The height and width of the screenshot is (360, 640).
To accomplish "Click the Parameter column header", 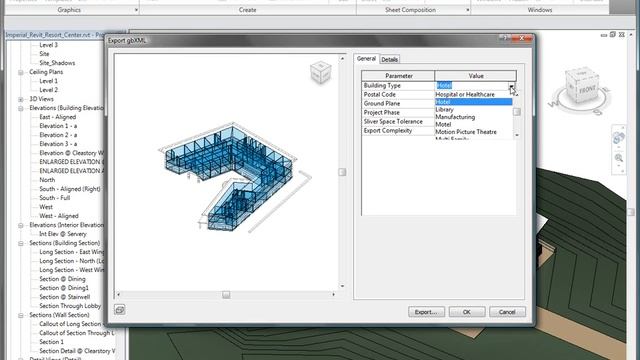I will click(x=398, y=76).
